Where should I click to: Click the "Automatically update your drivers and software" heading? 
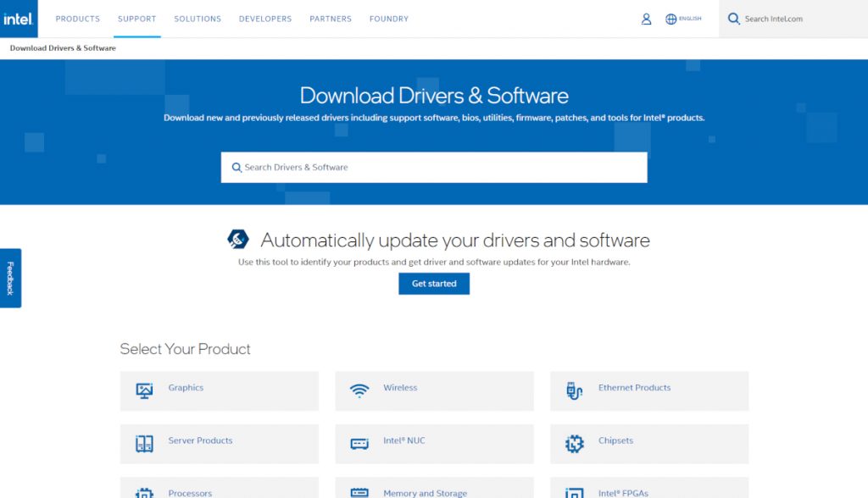[455, 241]
